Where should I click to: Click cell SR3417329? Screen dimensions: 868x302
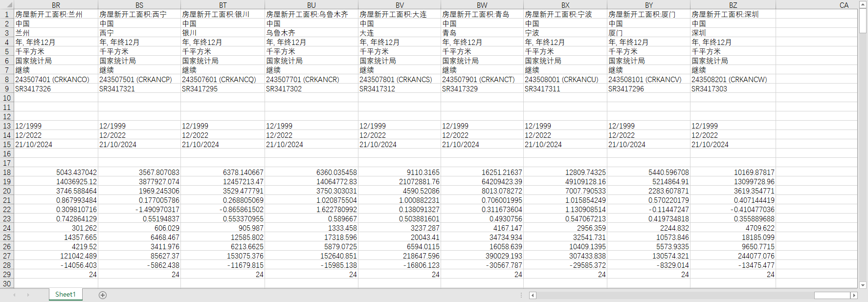pos(482,88)
